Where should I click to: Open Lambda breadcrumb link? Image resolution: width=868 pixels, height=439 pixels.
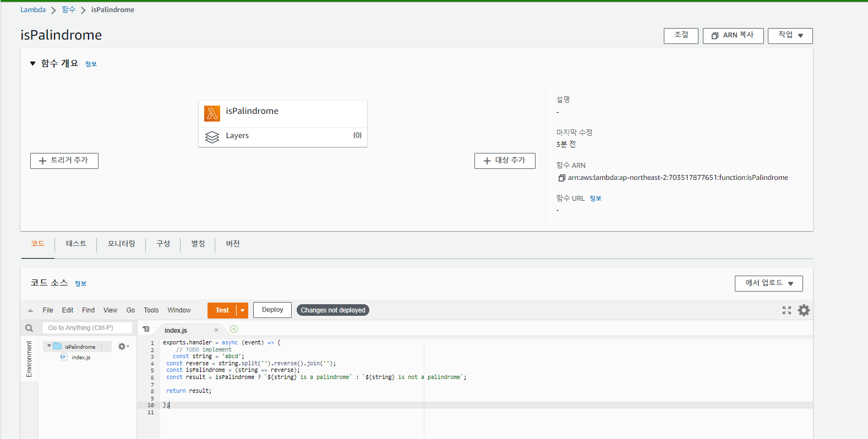point(33,10)
